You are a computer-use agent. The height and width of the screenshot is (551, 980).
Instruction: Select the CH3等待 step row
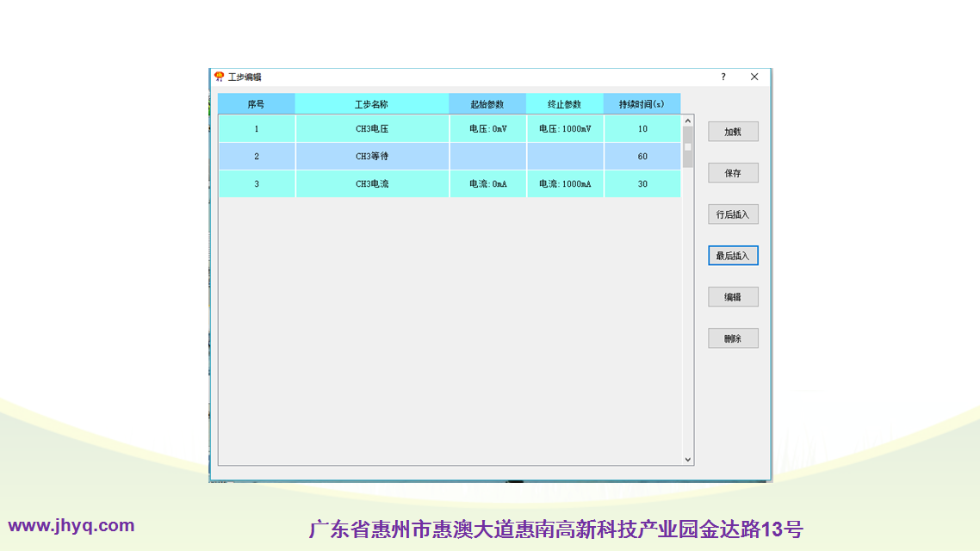372,157
